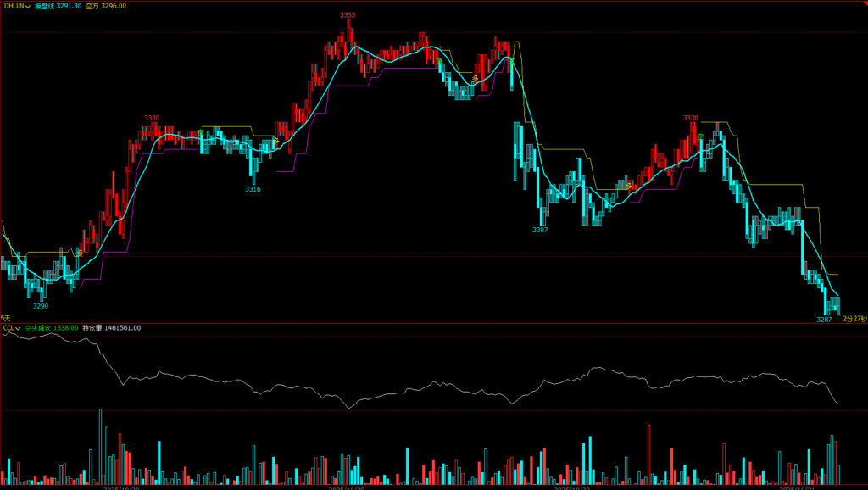Click the 2分27秒 countdown timer
This screenshot has width=868, height=490.
(x=854, y=319)
